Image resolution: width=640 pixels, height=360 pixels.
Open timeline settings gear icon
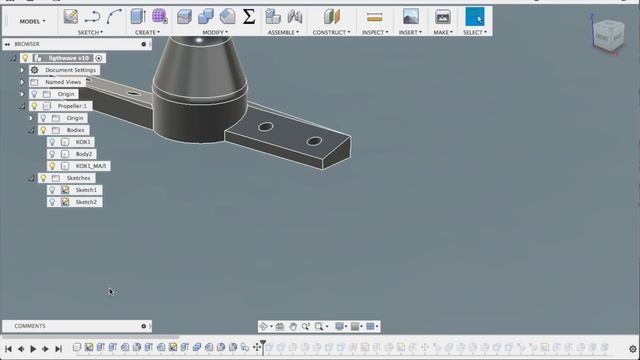pos(633,349)
